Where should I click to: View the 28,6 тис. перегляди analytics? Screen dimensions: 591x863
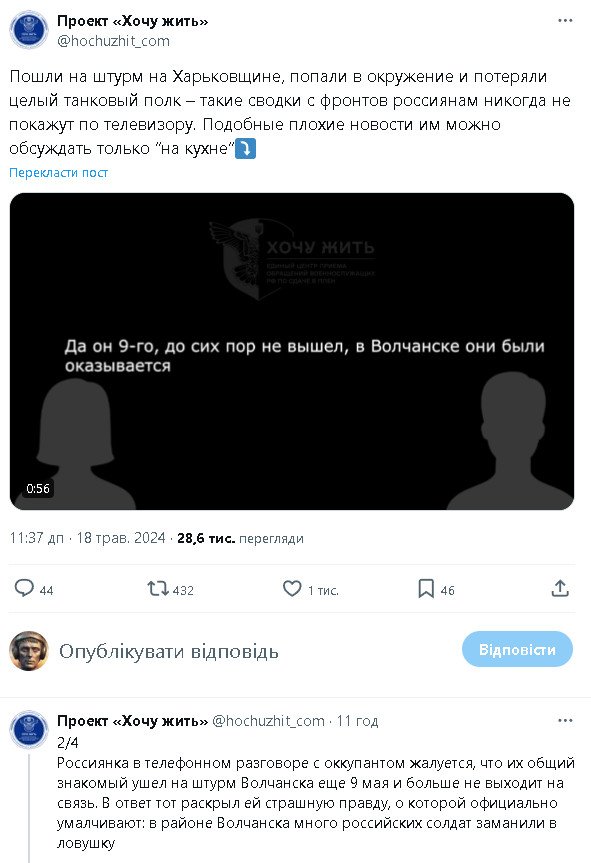click(x=240, y=538)
